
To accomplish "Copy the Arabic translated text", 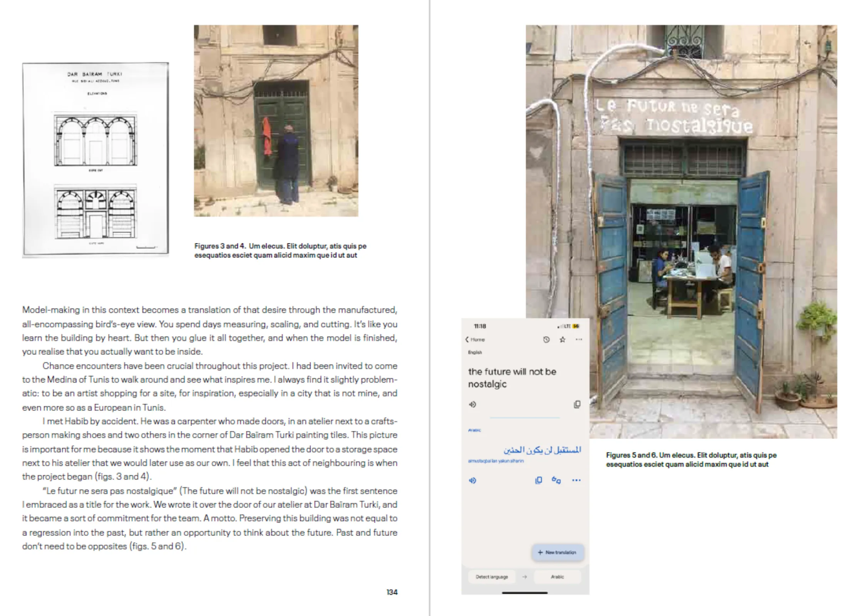I will point(539,480).
